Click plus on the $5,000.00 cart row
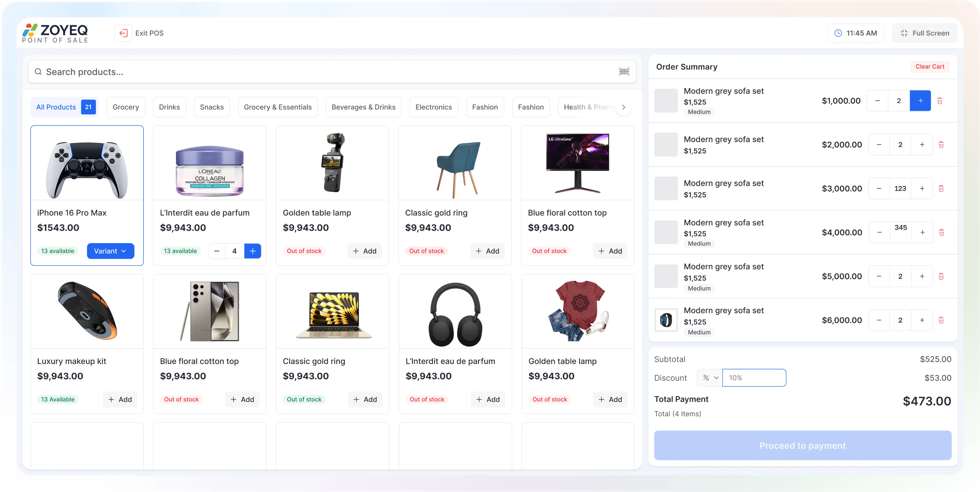 point(922,276)
